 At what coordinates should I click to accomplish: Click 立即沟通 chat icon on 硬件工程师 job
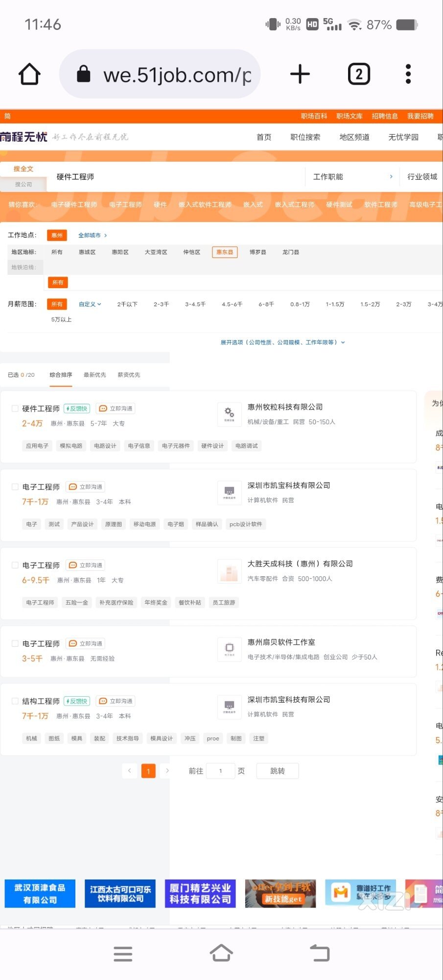[x=116, y=408]
